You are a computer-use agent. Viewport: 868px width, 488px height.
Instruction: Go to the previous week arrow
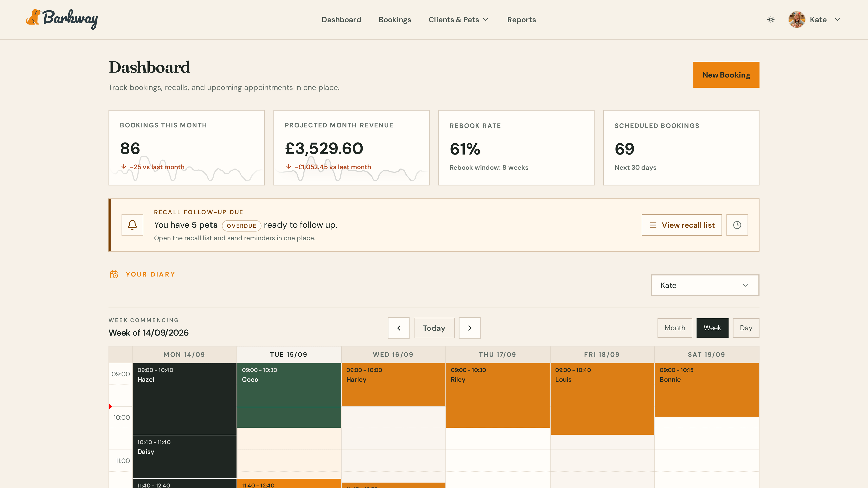399,328
